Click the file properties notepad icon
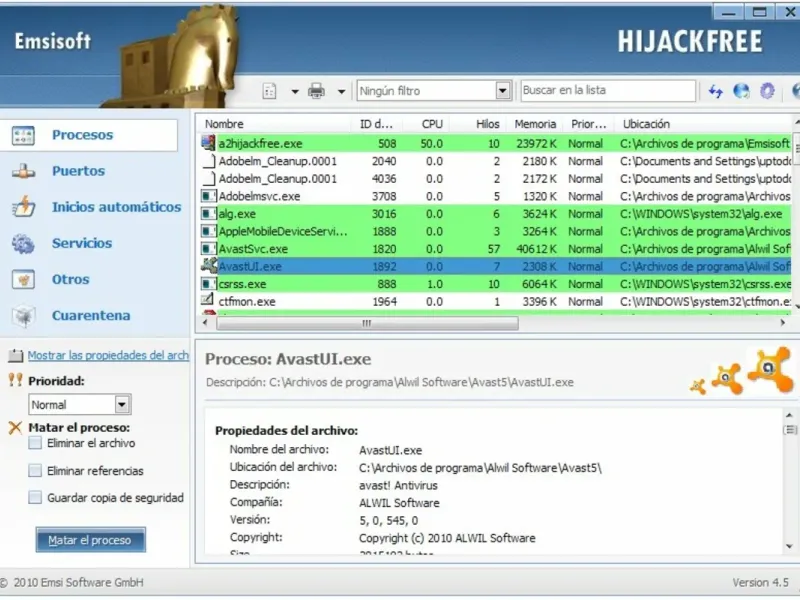 coord(16,356)
